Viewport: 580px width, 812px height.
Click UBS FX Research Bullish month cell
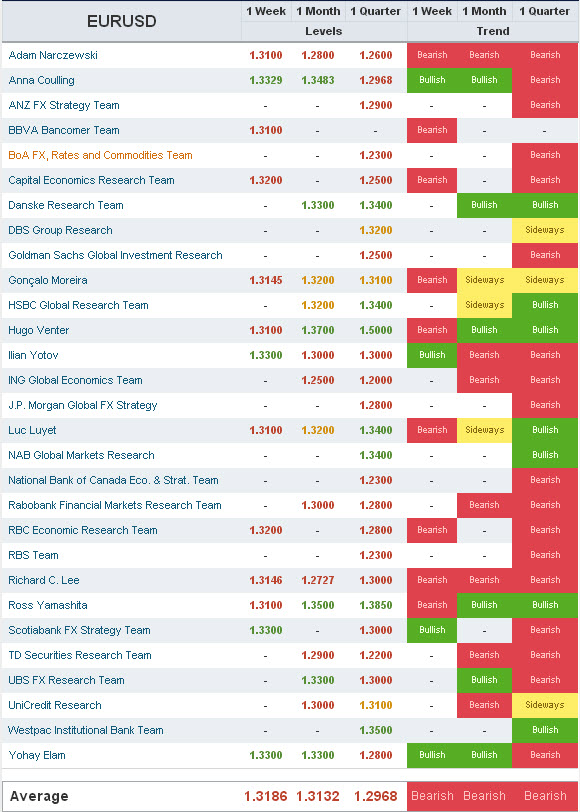484,680
